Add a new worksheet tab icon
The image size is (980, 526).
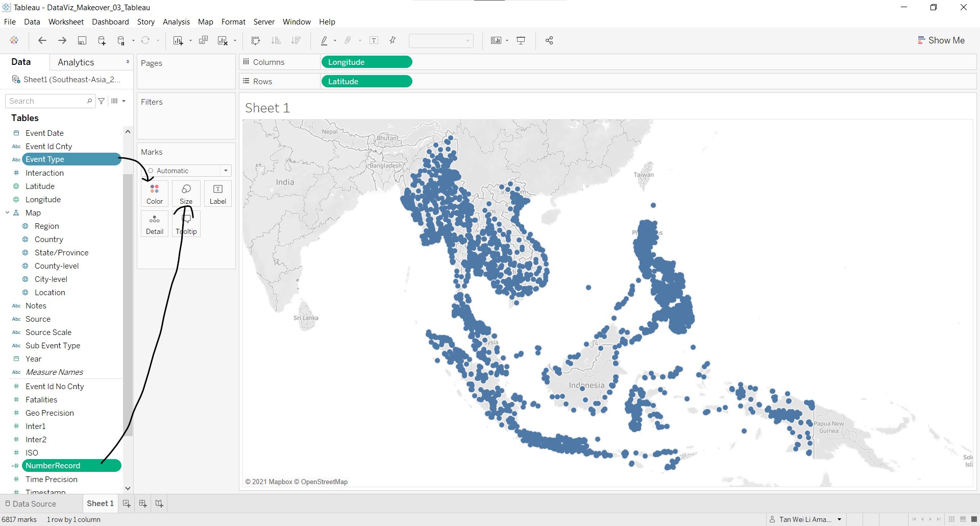(x=127, y=504)
